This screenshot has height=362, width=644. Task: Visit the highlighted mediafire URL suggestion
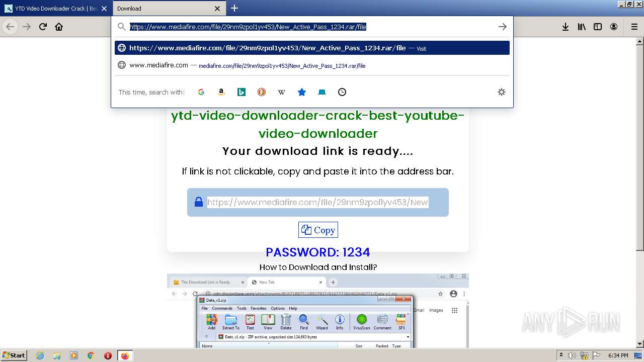pyautogui.click(x=312, y=48)
